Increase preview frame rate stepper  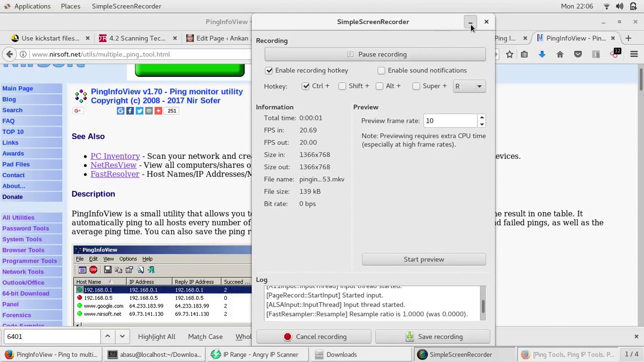pyautogui.click(x=481, y=118)
